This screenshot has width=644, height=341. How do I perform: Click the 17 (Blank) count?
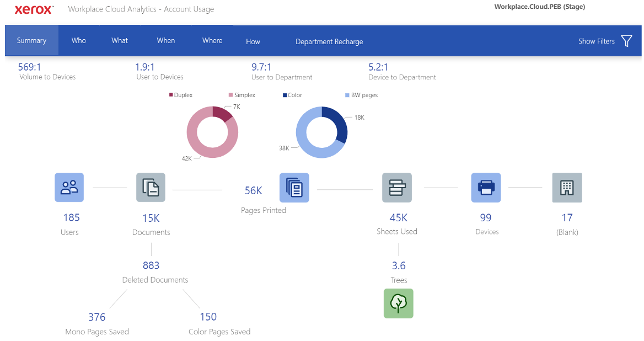click(x=567, y=218)
